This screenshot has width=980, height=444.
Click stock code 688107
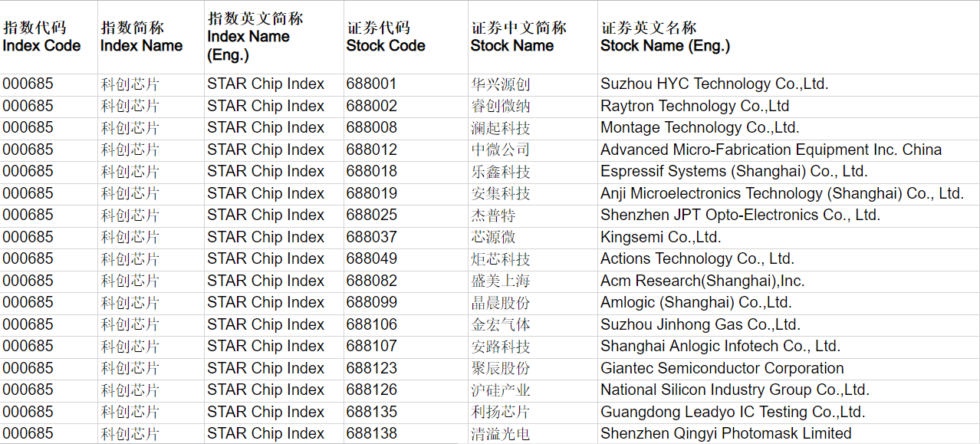(372, 346)
